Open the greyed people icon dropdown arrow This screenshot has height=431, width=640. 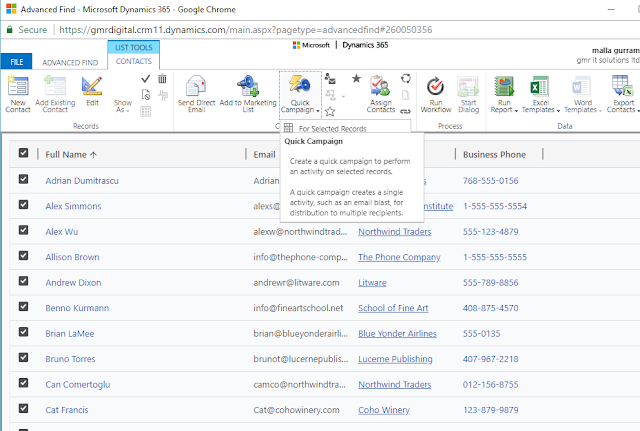344,97
